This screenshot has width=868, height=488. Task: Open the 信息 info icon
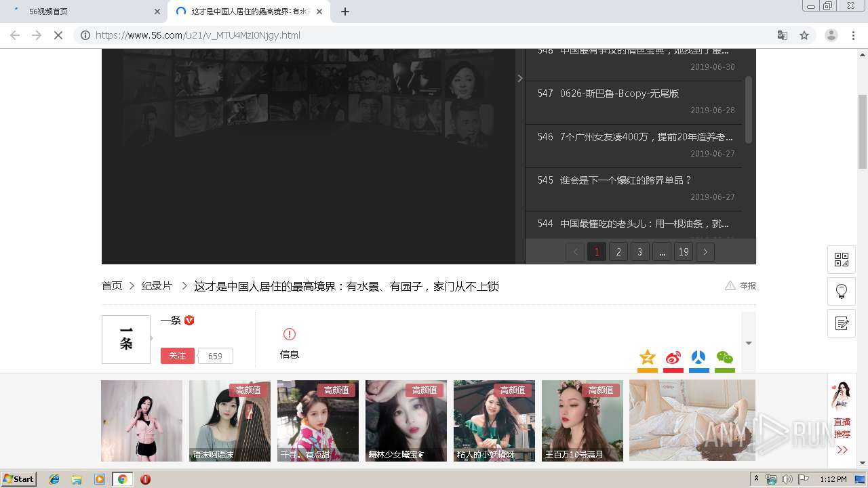click(x=290, y=334)
